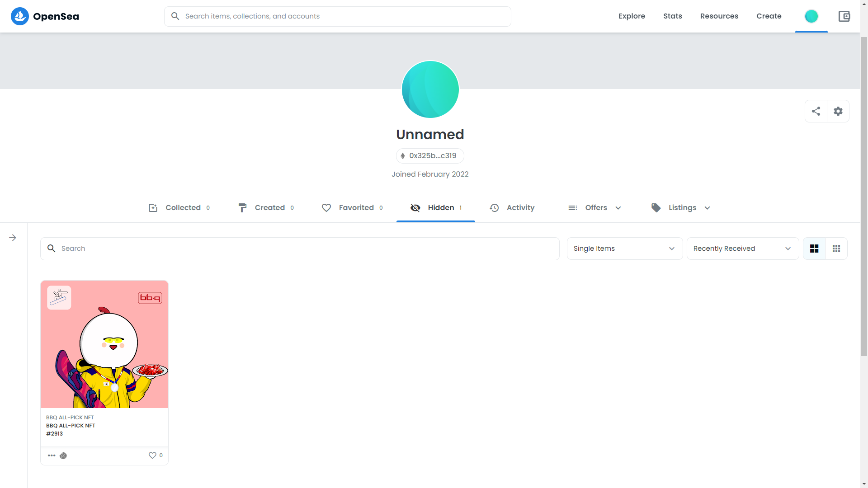Click the share profile icon
Image resolution: width=868 pixels, height=488 pixels.
point(816,111)
